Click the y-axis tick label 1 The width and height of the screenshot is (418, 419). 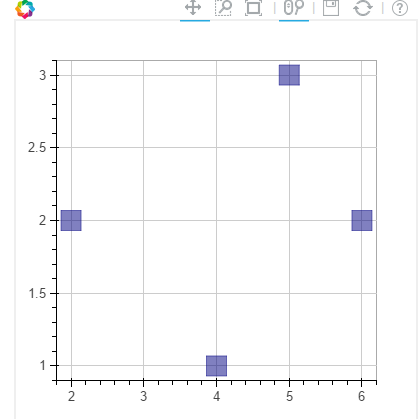[x=43, y=366]
